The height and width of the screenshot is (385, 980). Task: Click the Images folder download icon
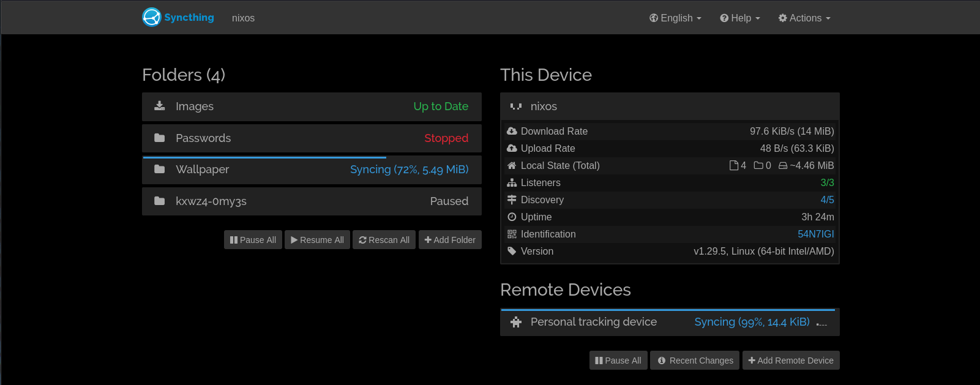click(159, 106)
